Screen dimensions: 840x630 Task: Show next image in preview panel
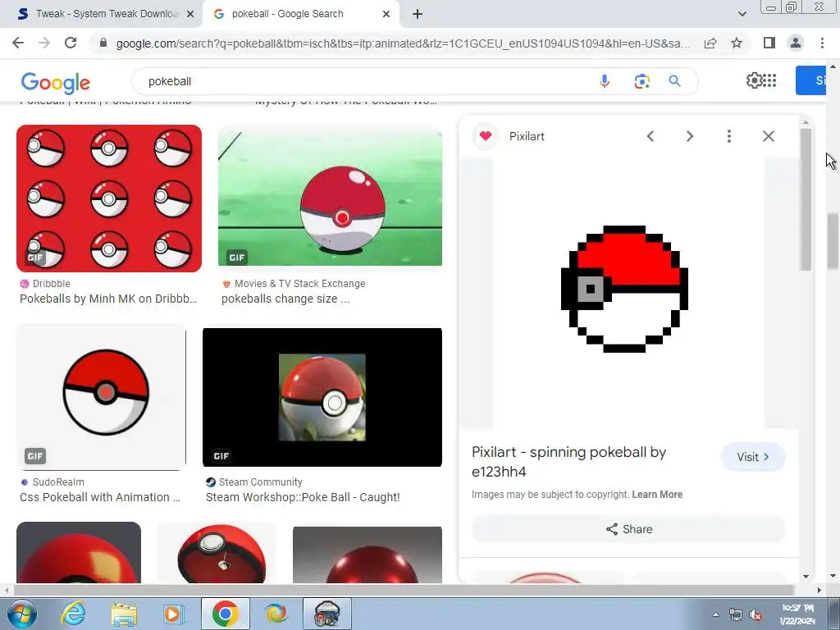coord(689,136)
